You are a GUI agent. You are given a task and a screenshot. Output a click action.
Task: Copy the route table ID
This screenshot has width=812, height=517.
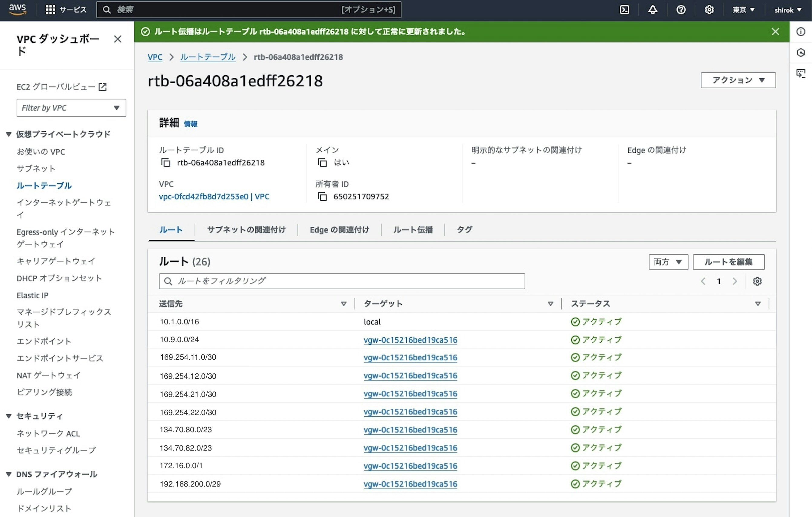tap(165, 163)
